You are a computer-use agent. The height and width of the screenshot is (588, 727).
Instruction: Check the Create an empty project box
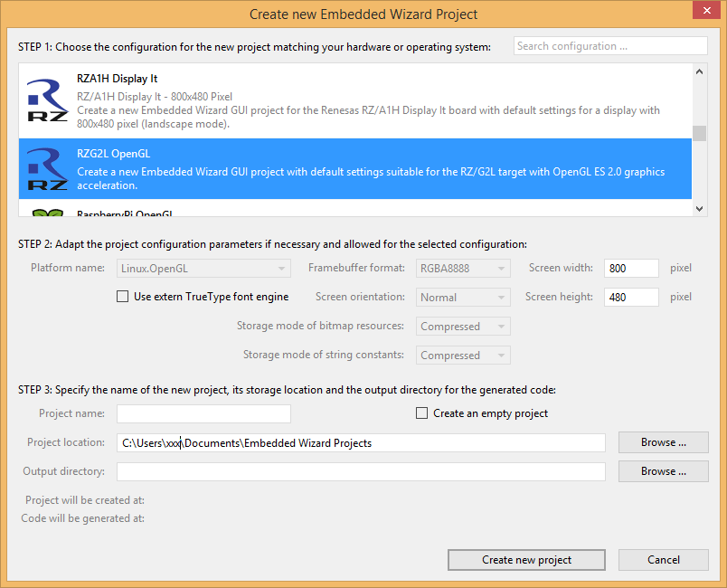(421, 413)
